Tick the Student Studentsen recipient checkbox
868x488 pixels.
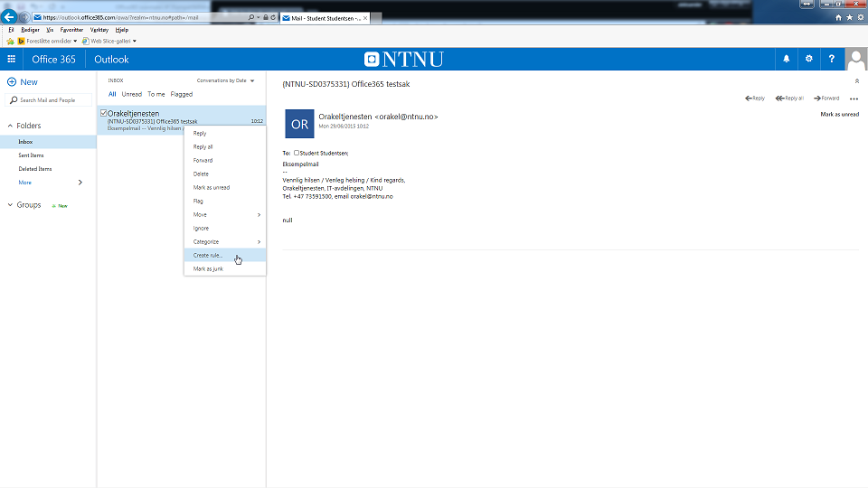[297, 153]
